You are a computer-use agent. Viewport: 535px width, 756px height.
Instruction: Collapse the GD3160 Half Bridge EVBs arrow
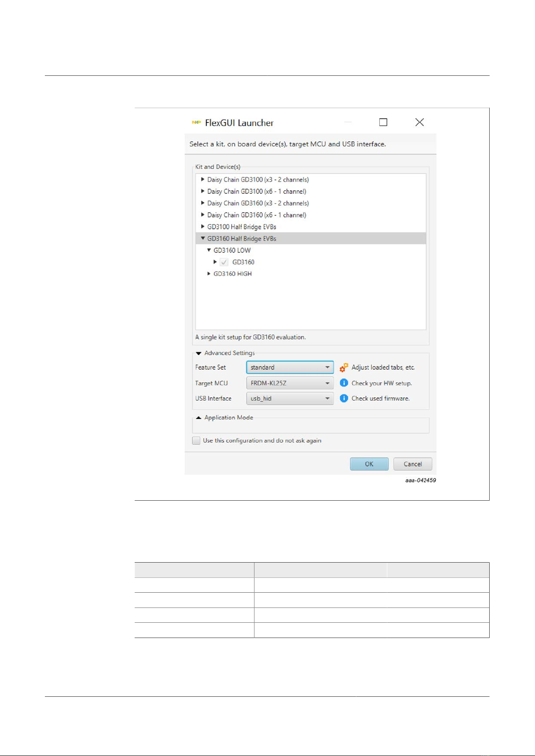click(203, 238)
